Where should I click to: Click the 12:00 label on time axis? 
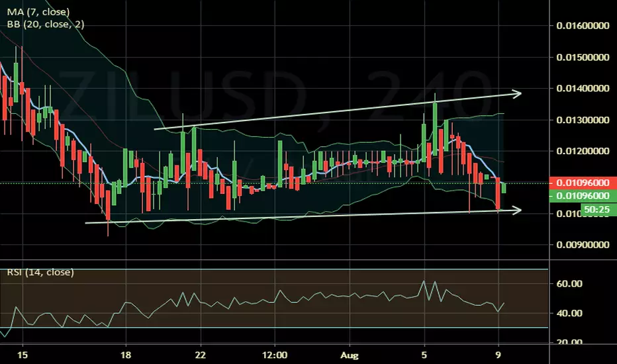(x=275, y=355)
